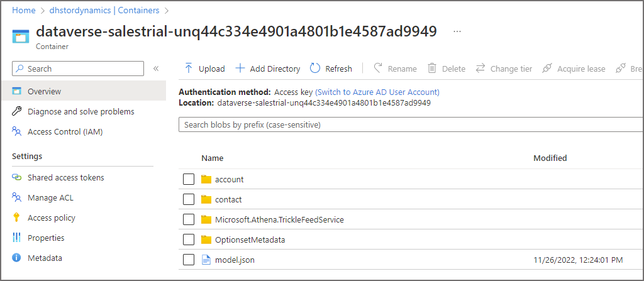Click the Access Control (IAM) people icon

point(17,131)
